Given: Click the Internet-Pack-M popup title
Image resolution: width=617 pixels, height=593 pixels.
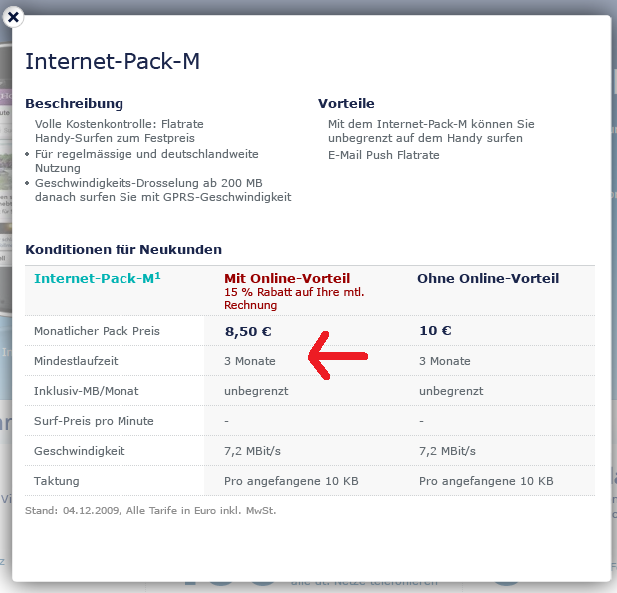Looking at the screenshot, I should (x=112, y=61).
